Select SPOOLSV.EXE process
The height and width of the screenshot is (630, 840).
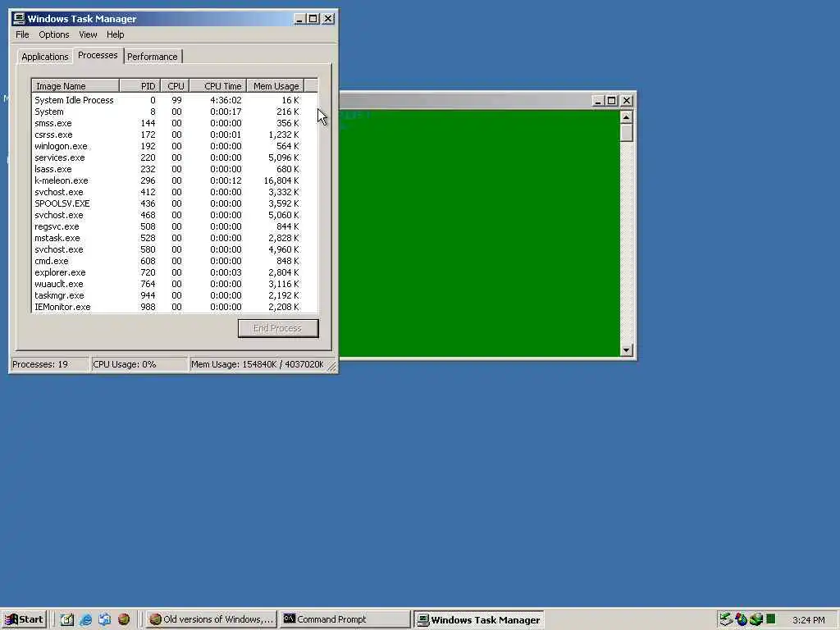click(x=175, y=203)
